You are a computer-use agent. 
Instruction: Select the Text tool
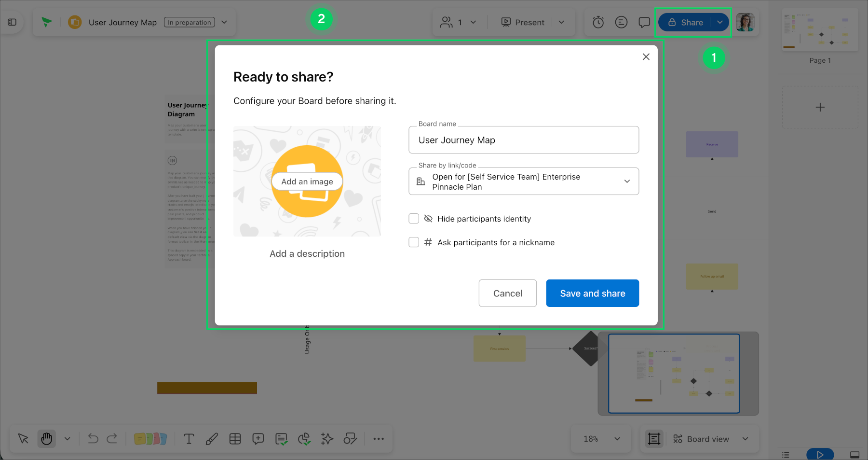pos(189,439)
